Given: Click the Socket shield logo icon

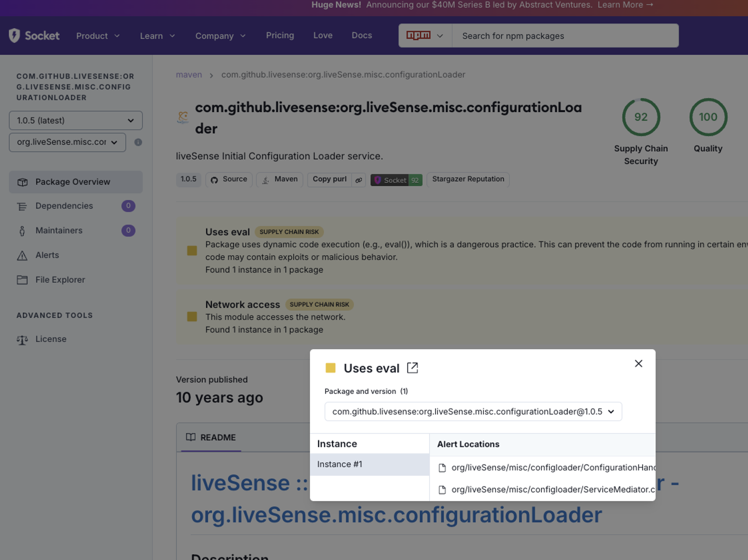Looking at the screenshot, I should 14,36.
